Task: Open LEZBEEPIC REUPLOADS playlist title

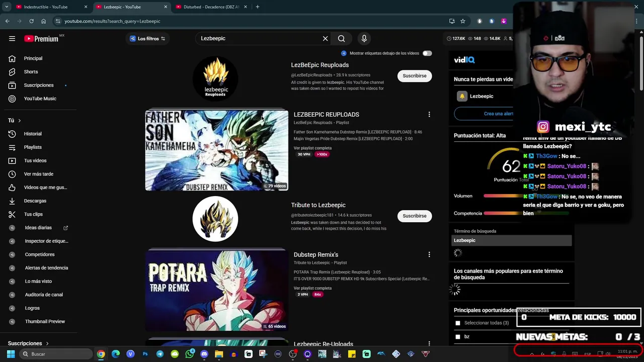Action: click(x=327, y=115)
